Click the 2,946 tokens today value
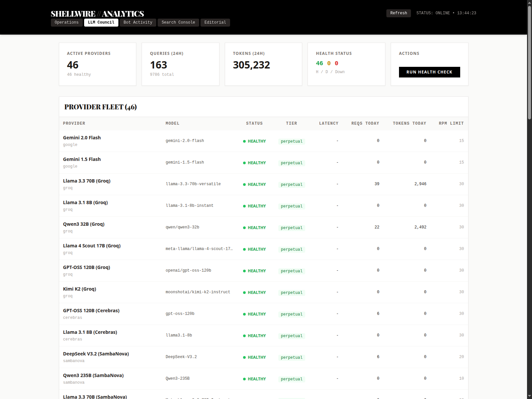The image size is (532, 399). [420, 184]
